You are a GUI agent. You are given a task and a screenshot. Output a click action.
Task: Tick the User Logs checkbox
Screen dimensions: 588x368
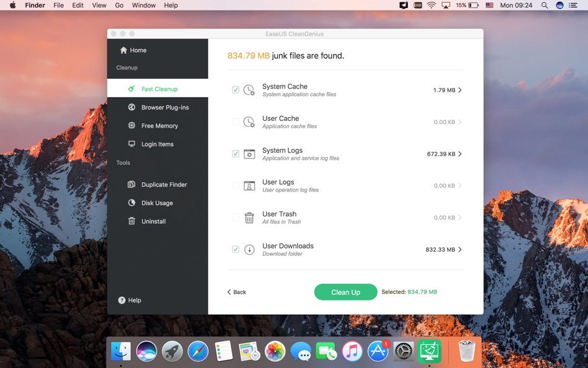(x=235, y=185)
